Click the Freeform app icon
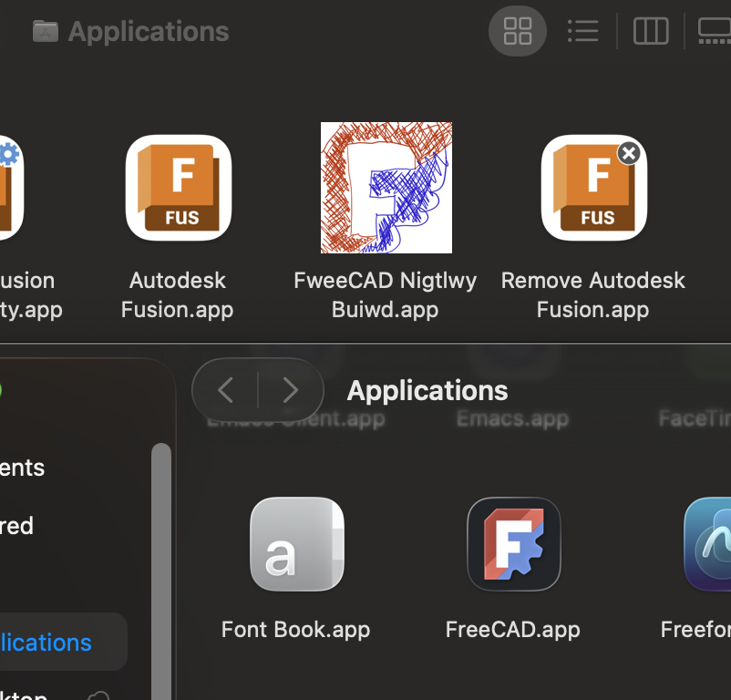This screenshot has width=731, height=700. pos(707,544)
